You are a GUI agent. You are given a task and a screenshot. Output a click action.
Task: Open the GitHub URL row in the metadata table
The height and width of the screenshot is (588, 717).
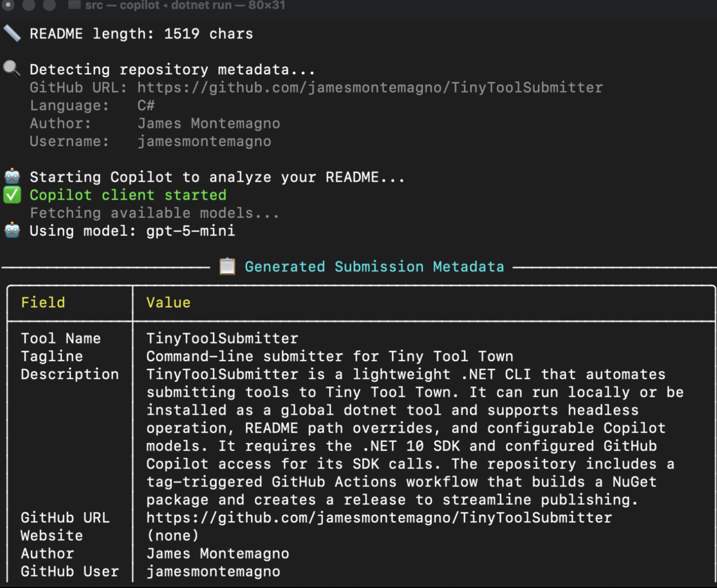379,517
